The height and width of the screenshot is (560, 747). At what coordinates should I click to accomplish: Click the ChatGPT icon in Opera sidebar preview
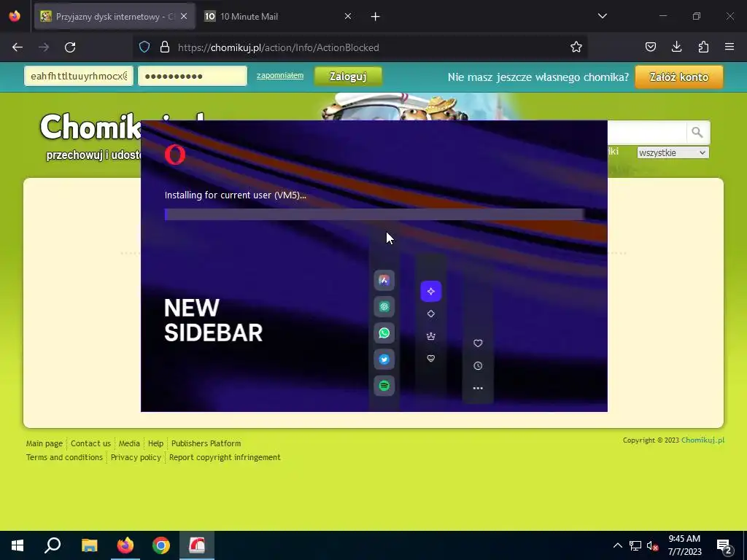coord(384,307)
